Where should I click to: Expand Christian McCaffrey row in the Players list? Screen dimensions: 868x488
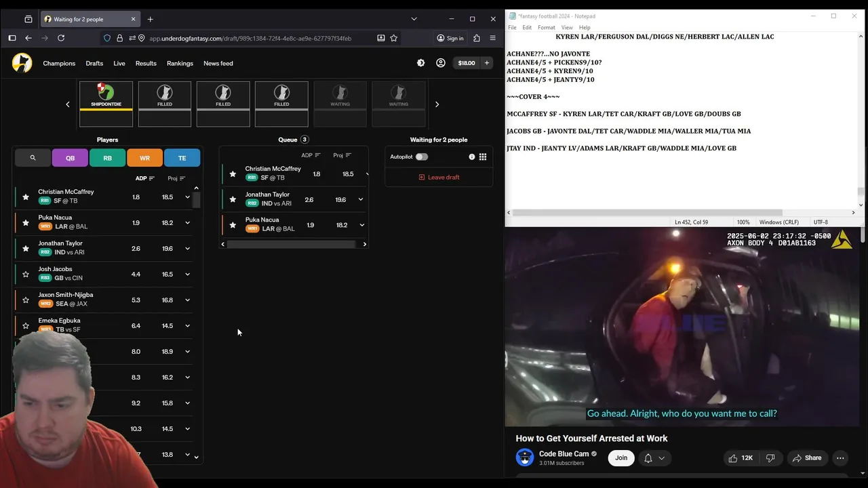point(187,197)
